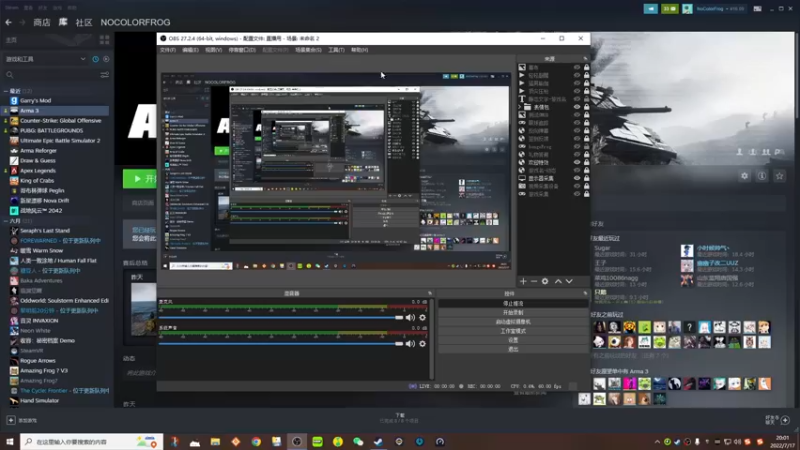Enable 工作室模式 in OBS controls
800x450 pixels.
point(513,331)
